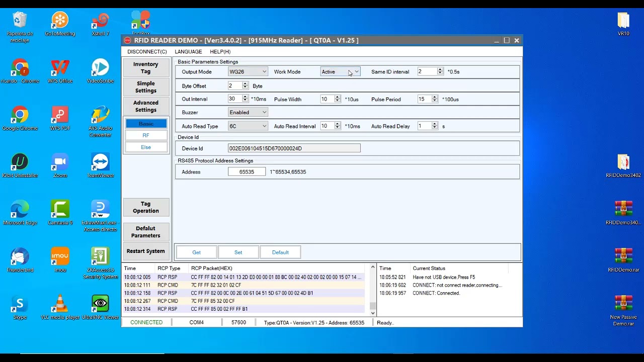Click the RCP packet log scrollbar

coord(373,290)
